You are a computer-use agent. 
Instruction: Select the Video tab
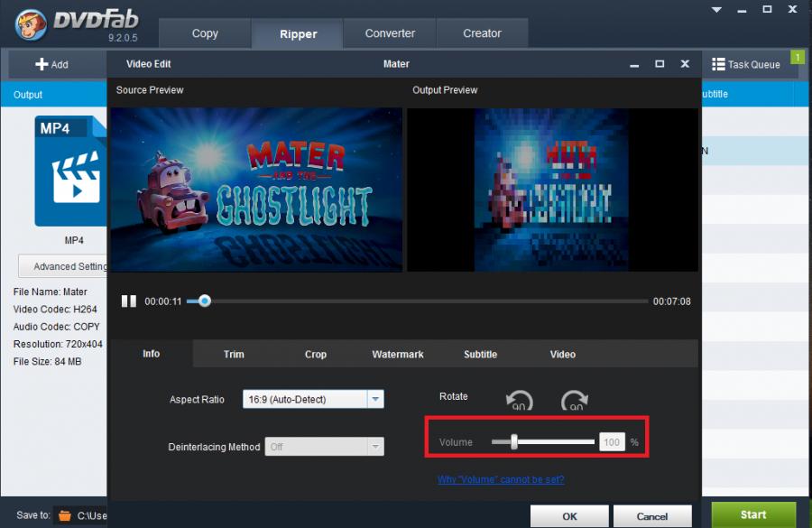tap(562, 355)
